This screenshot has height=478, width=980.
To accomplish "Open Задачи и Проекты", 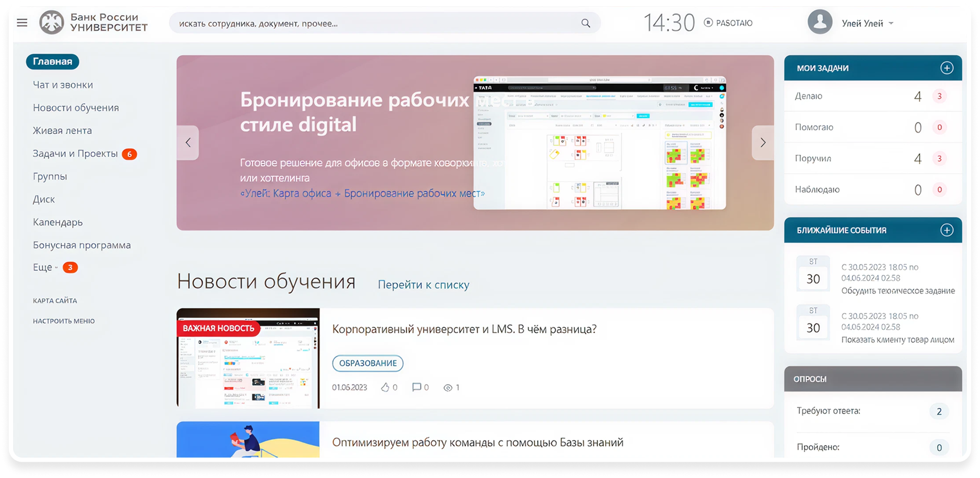I will tap(75, 154).
